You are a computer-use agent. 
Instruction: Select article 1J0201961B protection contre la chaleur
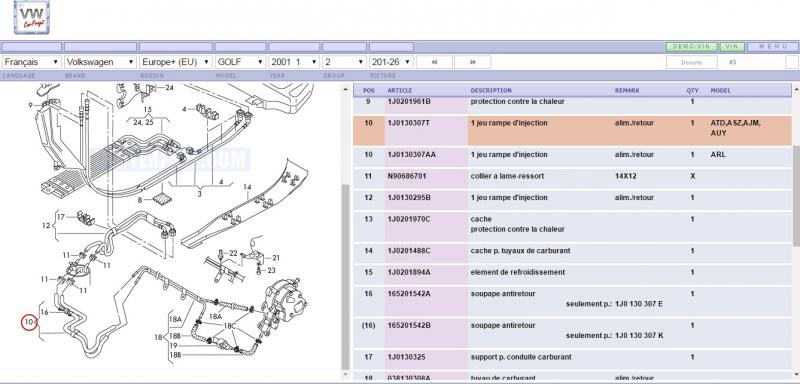coord(572,105)
